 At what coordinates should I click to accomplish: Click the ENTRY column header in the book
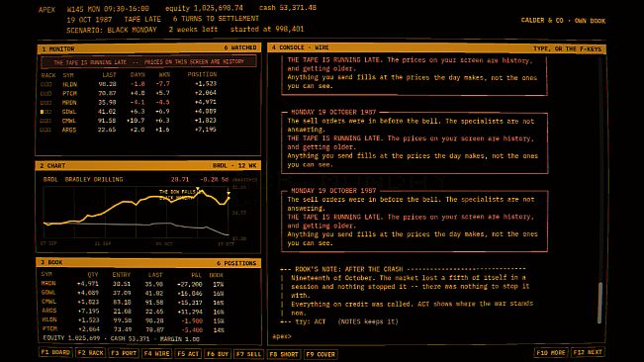[121, 275]
